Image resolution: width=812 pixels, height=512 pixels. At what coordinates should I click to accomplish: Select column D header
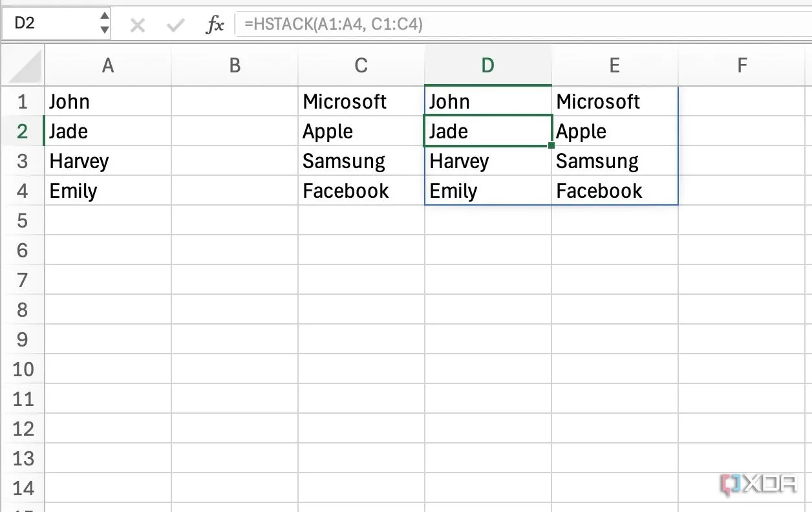488,65
